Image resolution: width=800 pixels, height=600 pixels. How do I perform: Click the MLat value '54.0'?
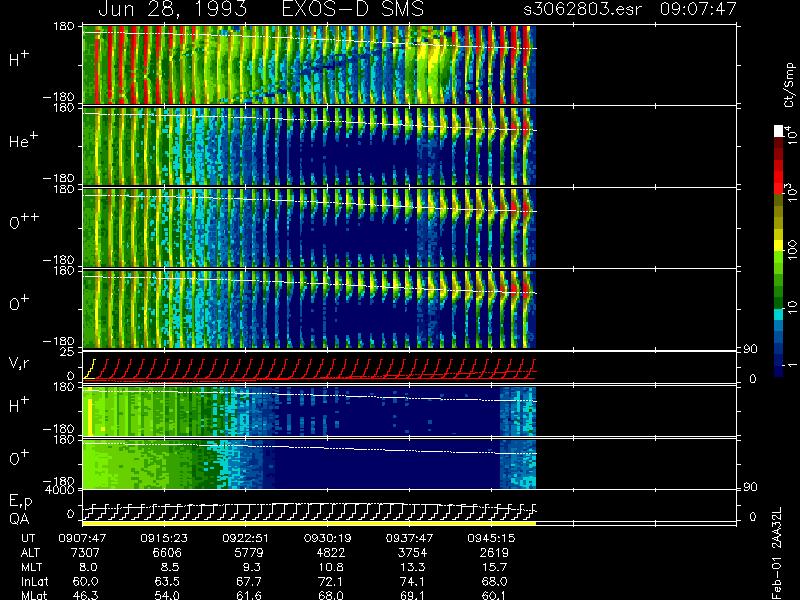pyautogui.click(x=167, y=595)
